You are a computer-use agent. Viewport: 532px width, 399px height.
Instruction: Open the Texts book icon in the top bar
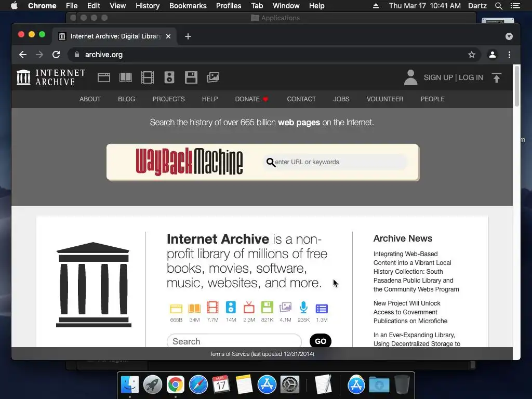[126, 77]
